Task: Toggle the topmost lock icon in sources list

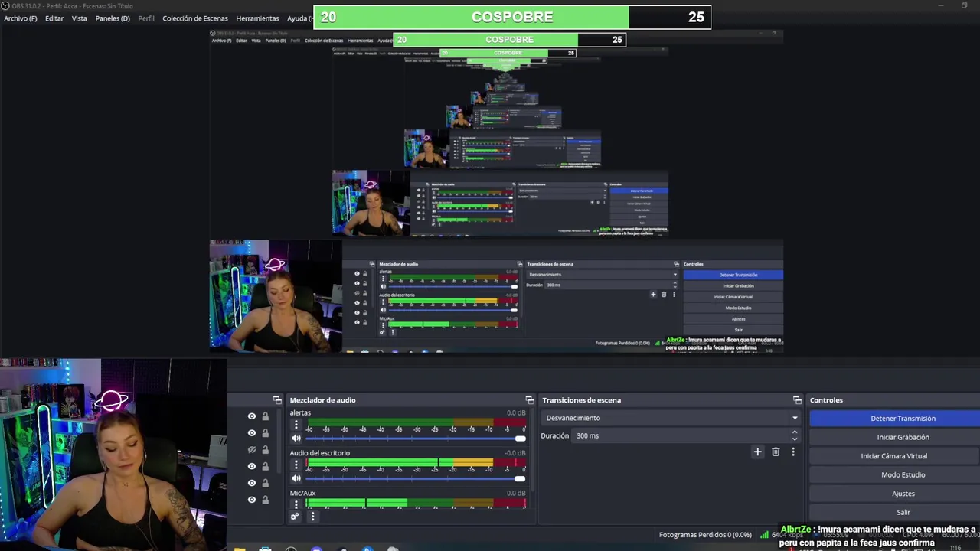Action: 266,416
